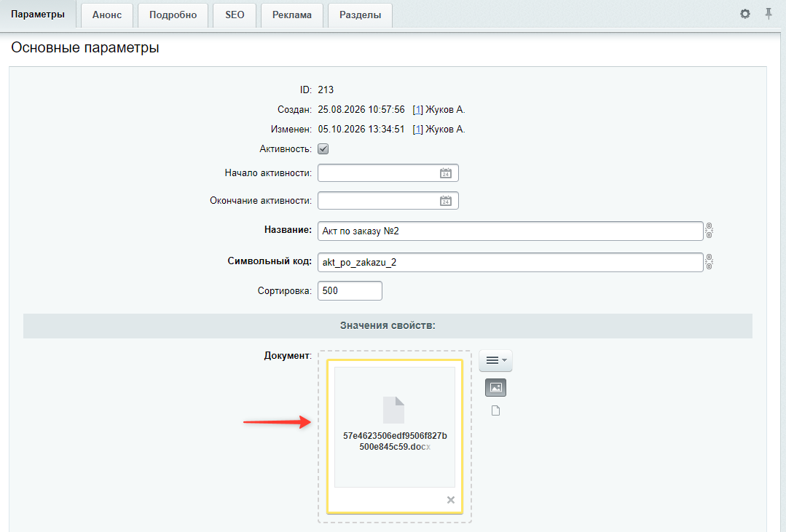Click the Символьный код field akt_po_zakazu_2
786x532 pixels.
(511, 262)
